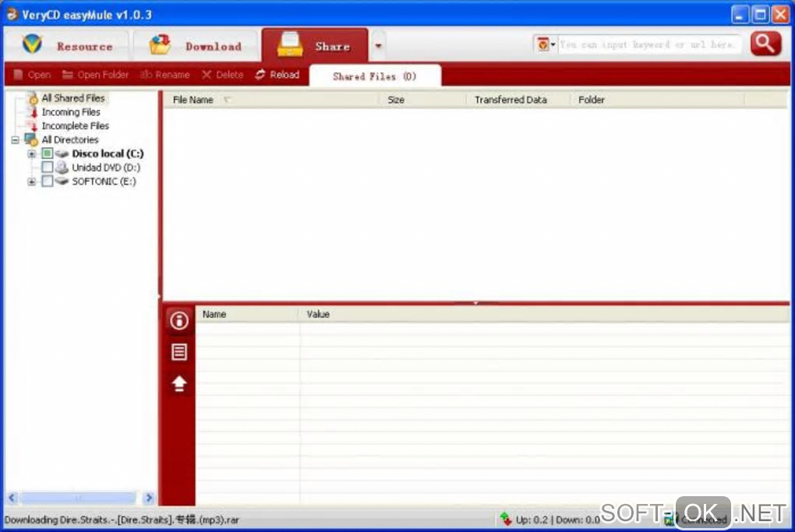
Task: Open the dropdown arrow beside Share tab
Action: pos(378,46)
